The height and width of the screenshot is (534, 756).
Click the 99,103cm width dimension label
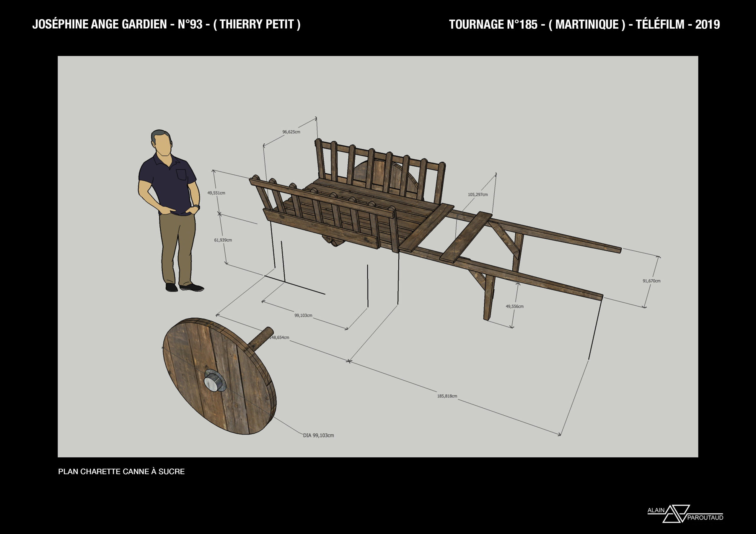point(303,315)
